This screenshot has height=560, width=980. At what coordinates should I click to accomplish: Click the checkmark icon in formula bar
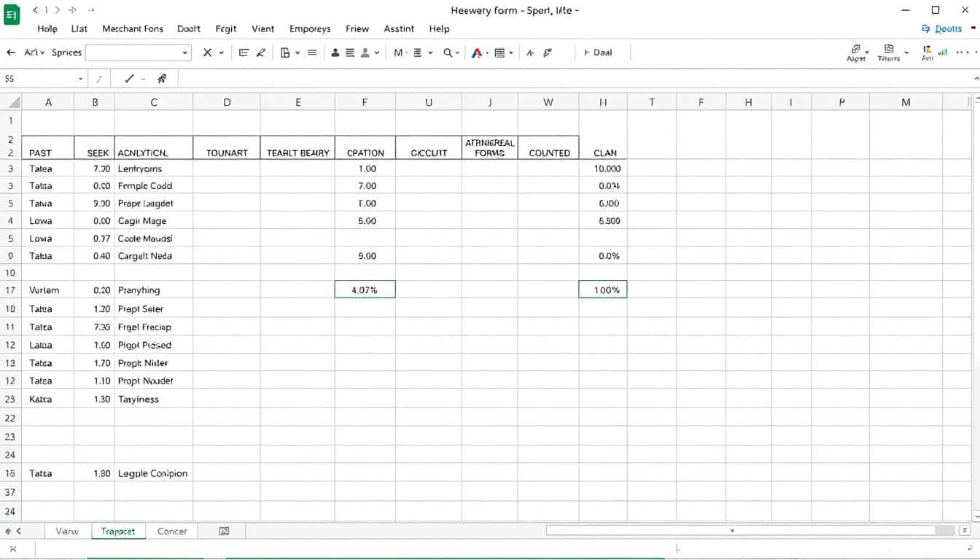click(129, 79)
